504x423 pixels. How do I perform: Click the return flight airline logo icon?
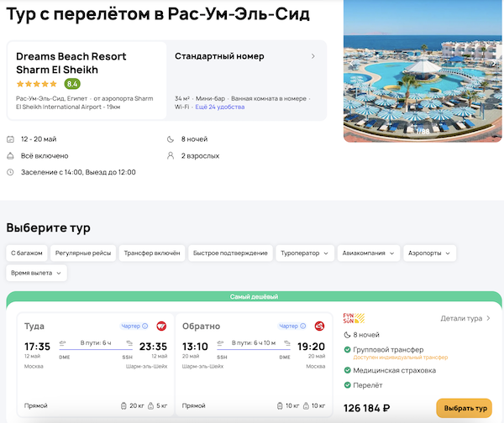pyautogui.click(x=319, y=326)
